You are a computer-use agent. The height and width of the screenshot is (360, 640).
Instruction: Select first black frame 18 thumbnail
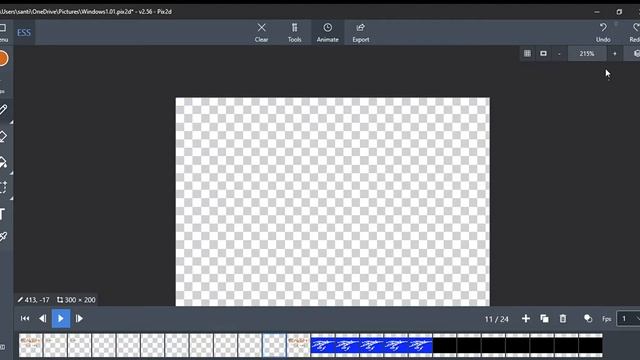444,345
